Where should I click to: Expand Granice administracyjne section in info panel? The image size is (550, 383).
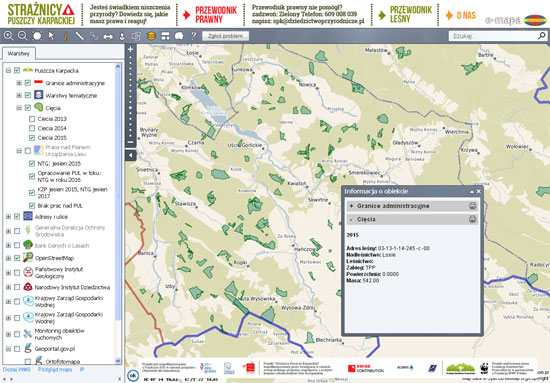coord(351,206)
